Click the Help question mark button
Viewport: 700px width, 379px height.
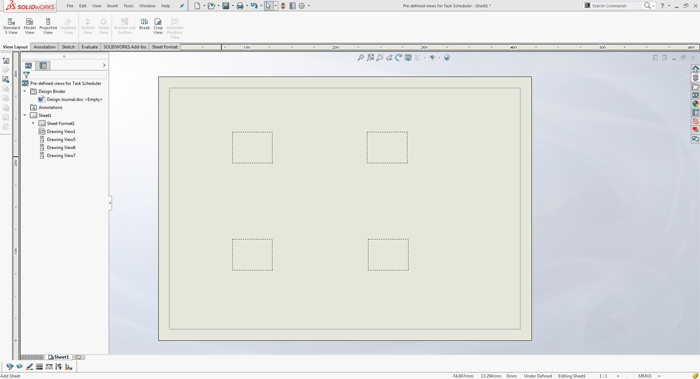click(x=662, y=6)
